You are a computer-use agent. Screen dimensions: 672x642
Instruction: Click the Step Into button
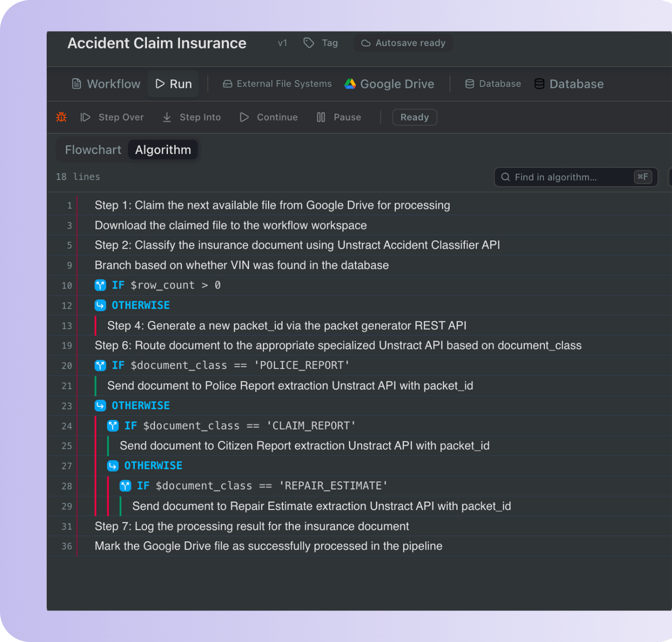point(192,117)
